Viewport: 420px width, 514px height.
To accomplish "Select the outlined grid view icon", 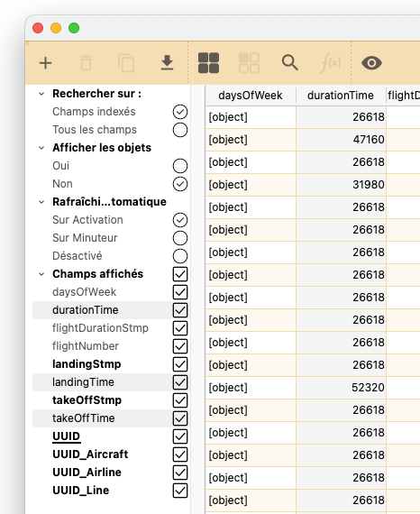I will coord(249,63).
